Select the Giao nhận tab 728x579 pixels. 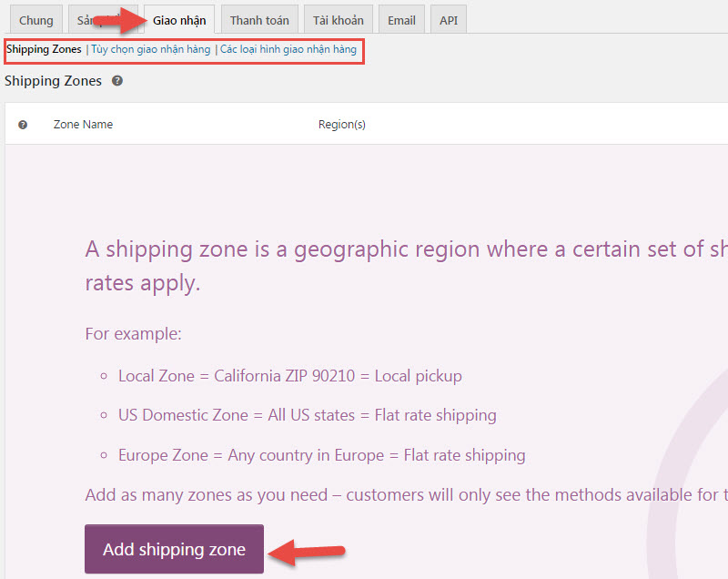179,20
